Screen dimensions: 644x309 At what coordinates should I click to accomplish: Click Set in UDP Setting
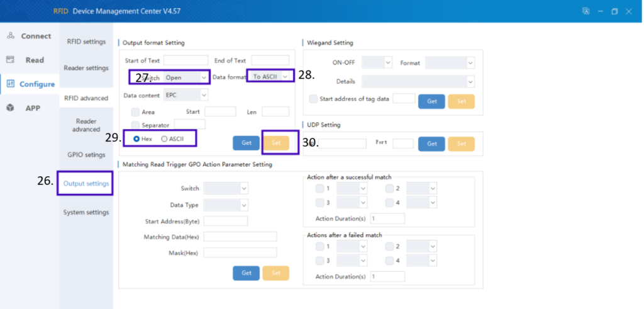click(461, 144)
